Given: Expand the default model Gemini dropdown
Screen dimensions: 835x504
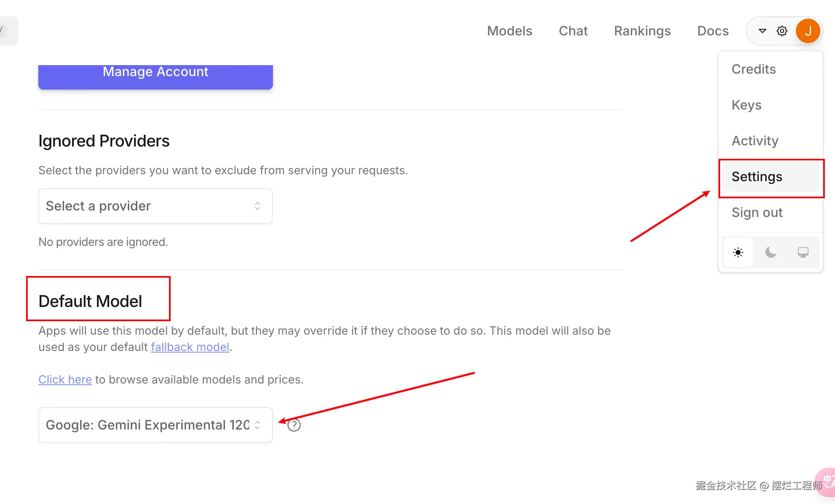Looking at the screenshot, I should [x=155, y=425].
